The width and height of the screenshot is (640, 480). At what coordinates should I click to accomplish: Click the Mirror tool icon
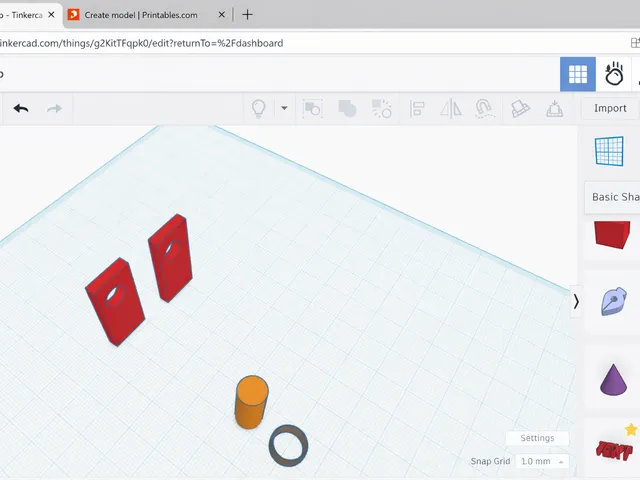point(451,109)
